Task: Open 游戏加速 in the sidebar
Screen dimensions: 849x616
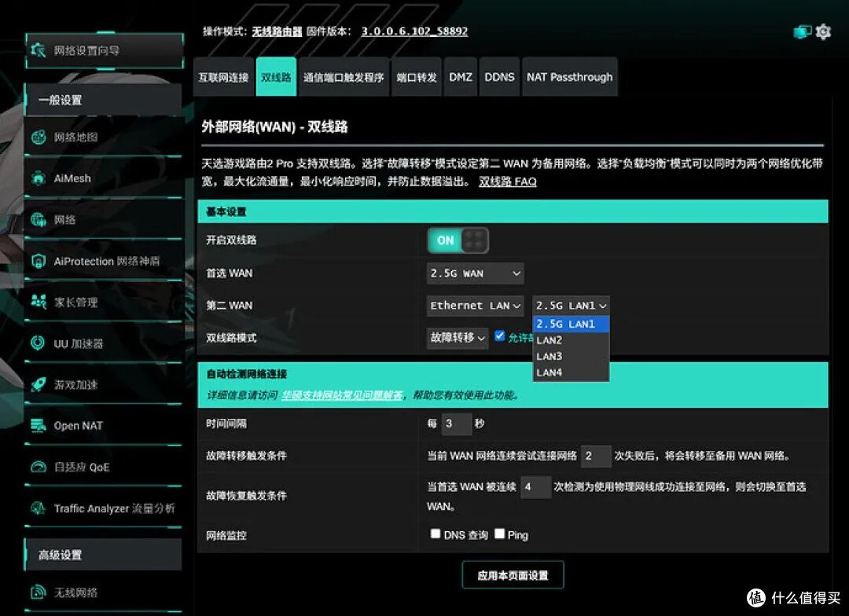Action: click(x=103, y=384)
